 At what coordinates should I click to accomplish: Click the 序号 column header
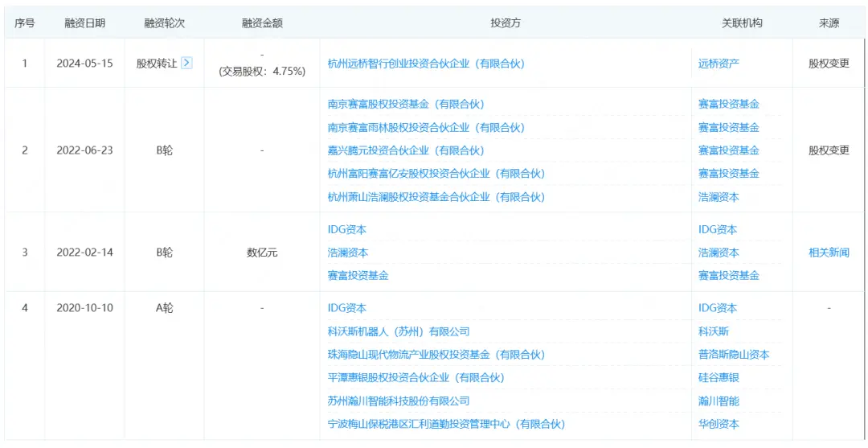tap(24, 23)
